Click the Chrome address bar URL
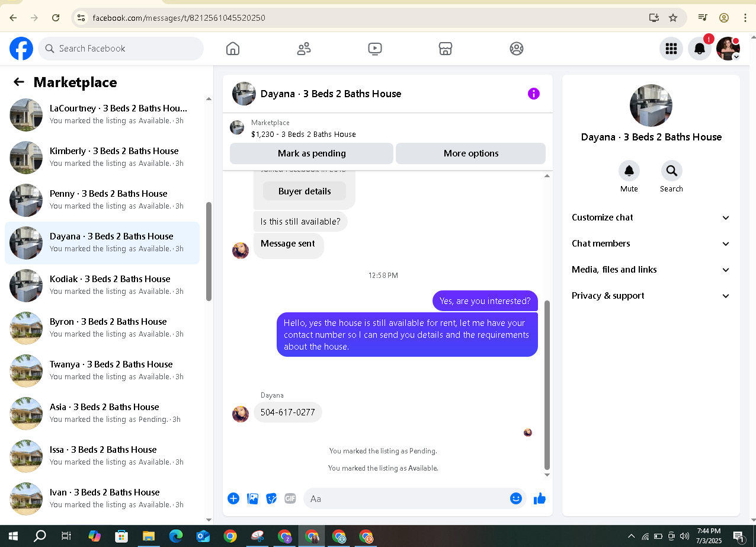Image resolution: width=756 pixels, height=547 pixels. (x=179, y=18)
